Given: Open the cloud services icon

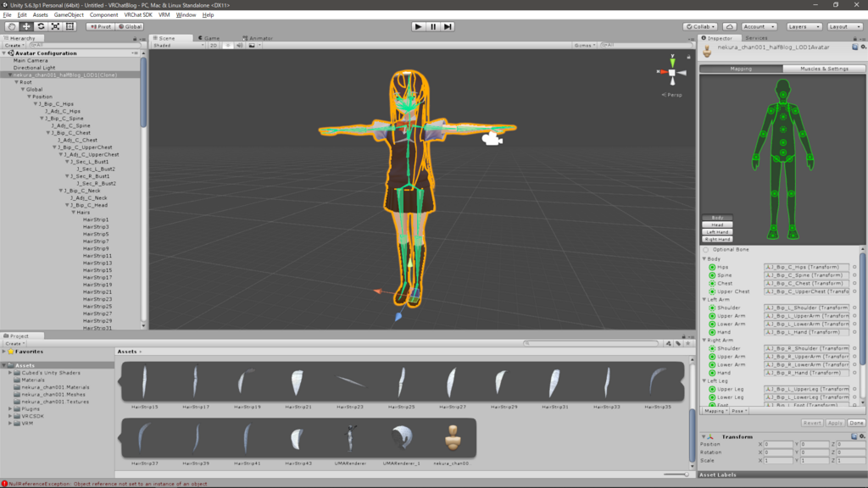Looking at the screenshot, I should point(730,26).
